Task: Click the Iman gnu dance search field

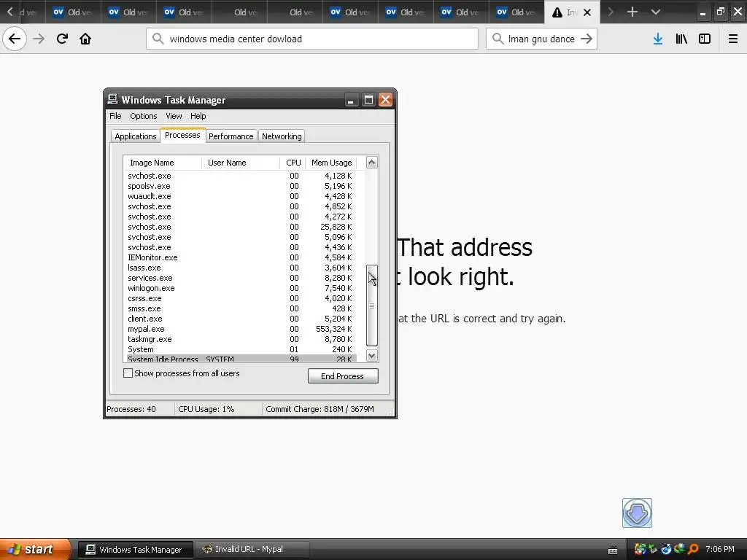Action: 542,39
